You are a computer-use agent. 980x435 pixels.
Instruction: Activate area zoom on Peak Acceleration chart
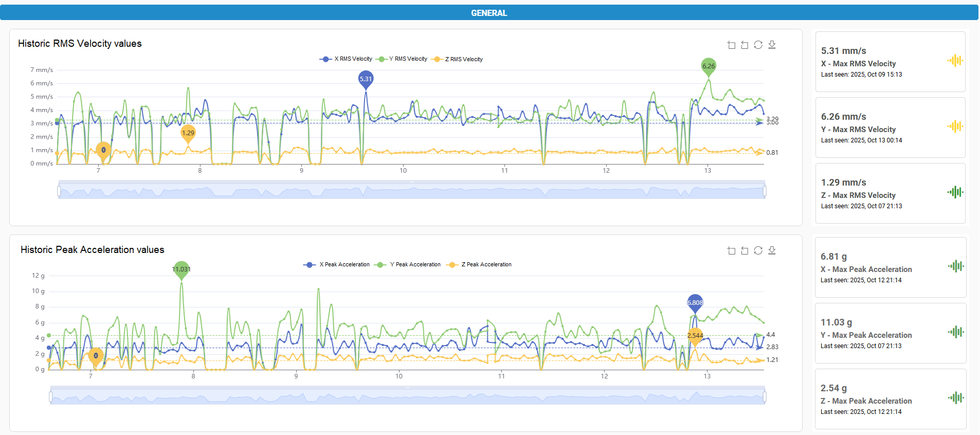pyautogui.click(x=731, y=251)
